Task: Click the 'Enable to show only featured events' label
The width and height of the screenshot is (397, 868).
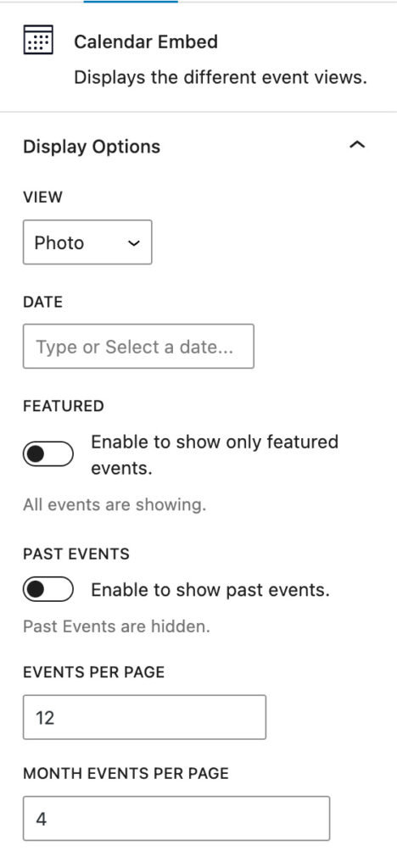Action: point(215,455)
